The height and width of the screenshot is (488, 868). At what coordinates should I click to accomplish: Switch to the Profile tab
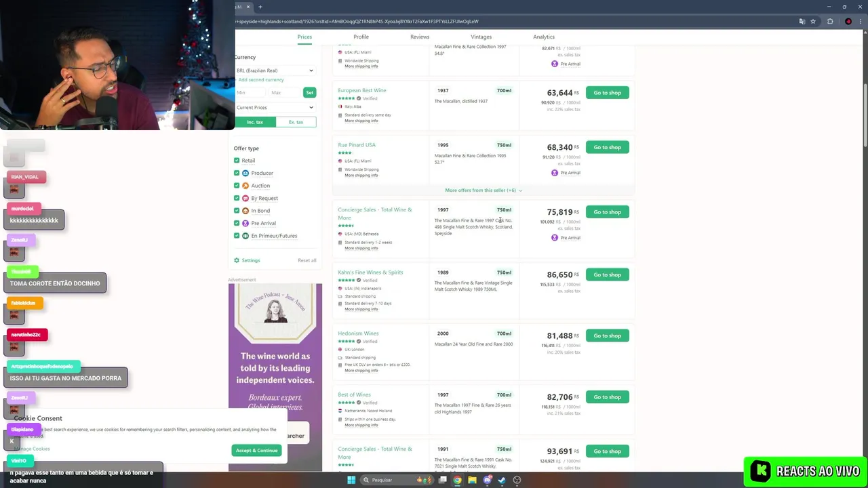click(x=361, y=37)
